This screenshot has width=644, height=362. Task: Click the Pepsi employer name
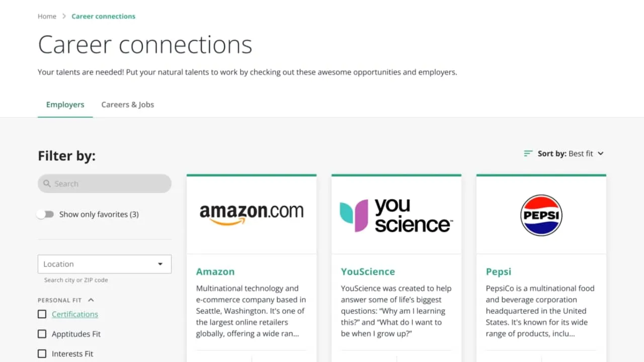[498, 271]
